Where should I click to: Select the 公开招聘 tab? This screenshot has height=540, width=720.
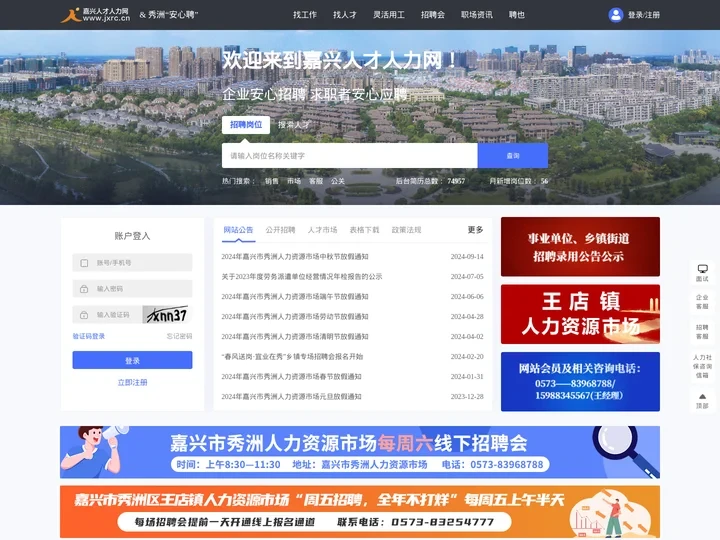[280, 230]
